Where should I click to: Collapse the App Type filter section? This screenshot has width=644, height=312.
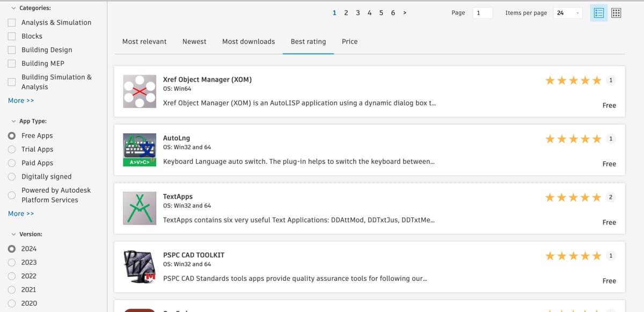(x=13, y=121)
